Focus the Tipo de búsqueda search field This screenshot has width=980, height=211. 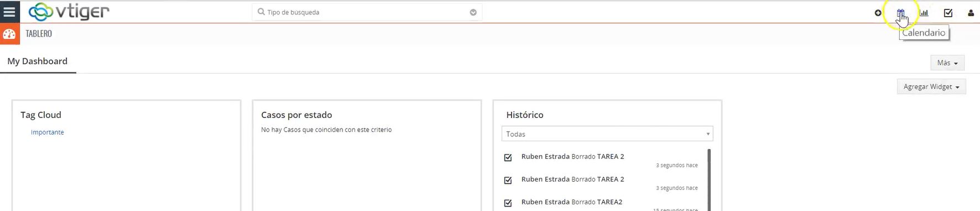(x=367, y=12)
